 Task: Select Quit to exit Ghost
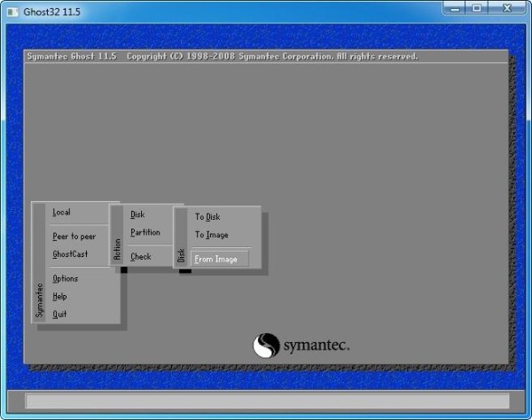coord(59,315)
